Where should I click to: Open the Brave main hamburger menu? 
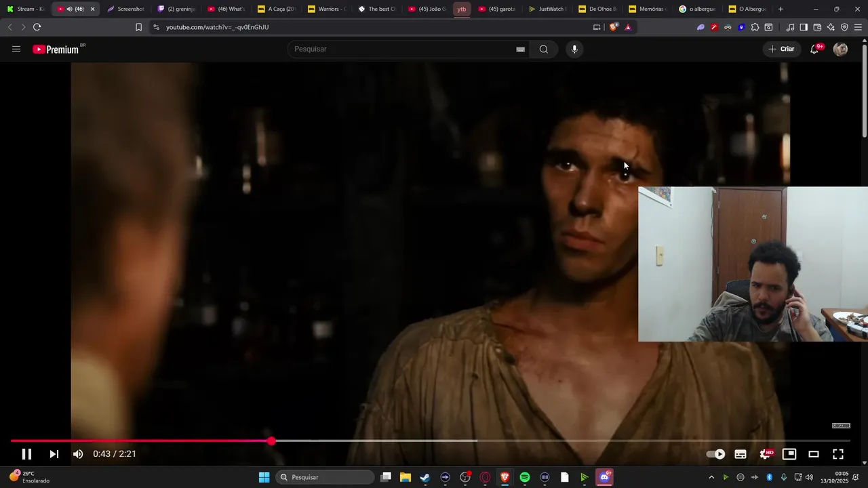point(858,27)
